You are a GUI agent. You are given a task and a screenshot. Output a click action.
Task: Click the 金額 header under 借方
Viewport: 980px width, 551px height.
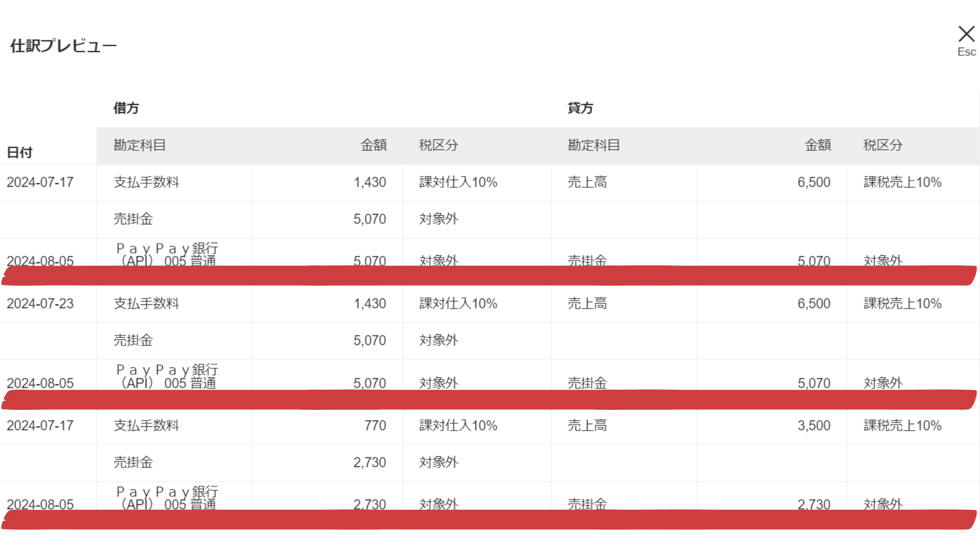point(373,145)
